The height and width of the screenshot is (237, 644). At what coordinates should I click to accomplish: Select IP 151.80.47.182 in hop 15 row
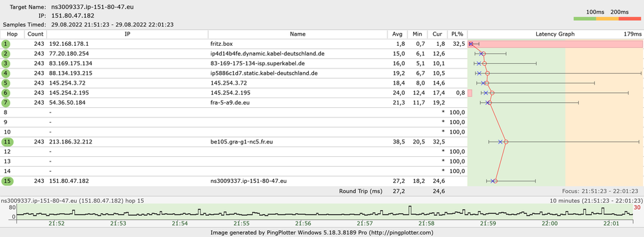point(69,181)
